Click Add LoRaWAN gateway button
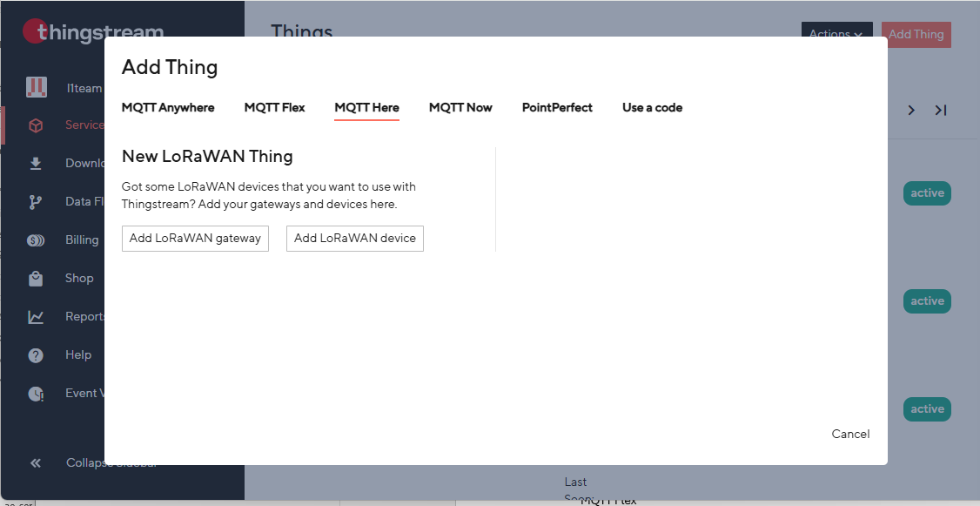Screen dimensions: 980x506 195,239
